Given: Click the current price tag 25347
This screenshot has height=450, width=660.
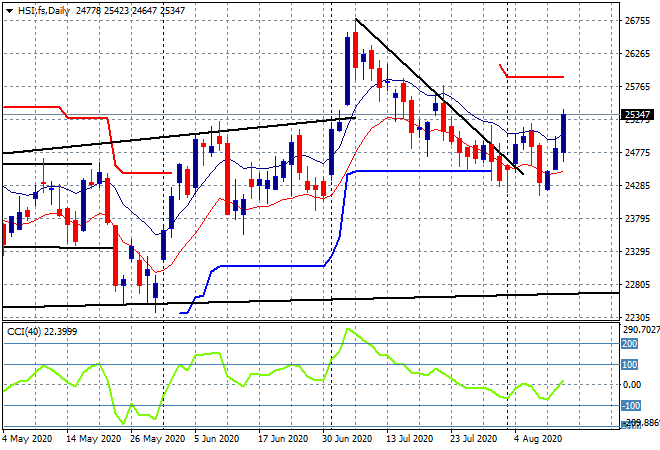Looking at the screenshot, I should [637, 114].
